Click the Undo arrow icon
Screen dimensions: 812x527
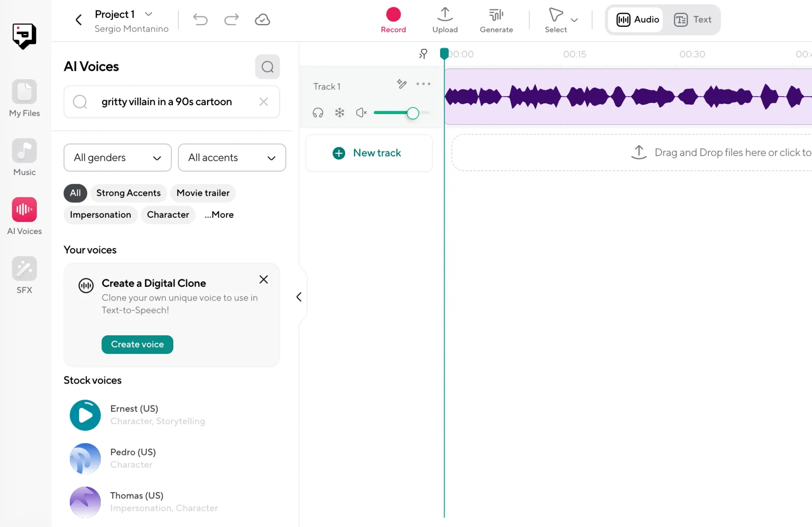click(x=201, y=20)
